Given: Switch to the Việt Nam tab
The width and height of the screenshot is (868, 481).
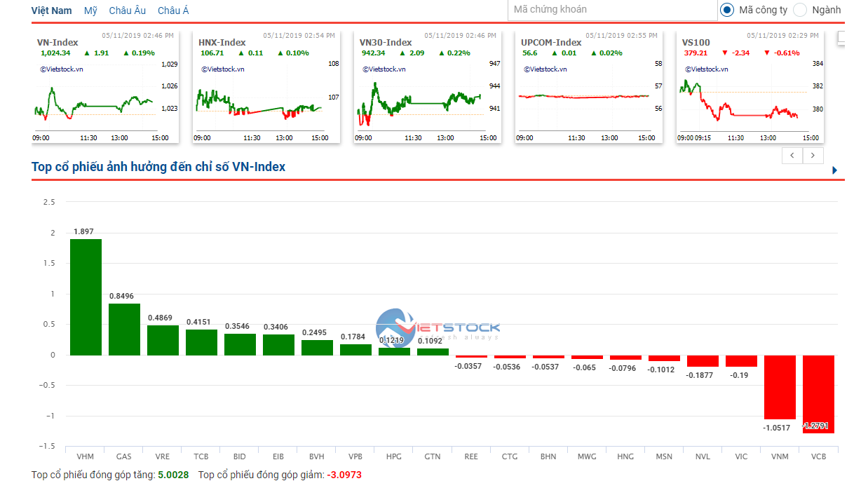Looking at the screenshot, I should click(51, 11).
